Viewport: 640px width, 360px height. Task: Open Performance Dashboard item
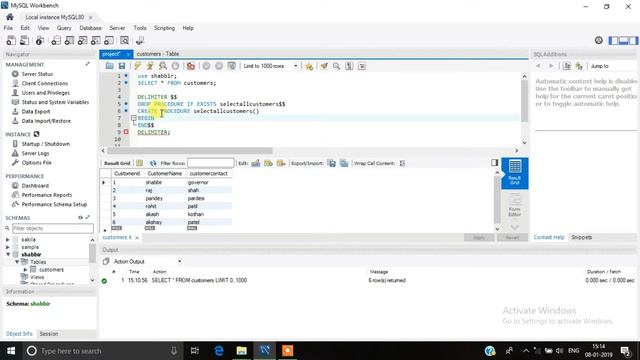[x=35, y=185]
